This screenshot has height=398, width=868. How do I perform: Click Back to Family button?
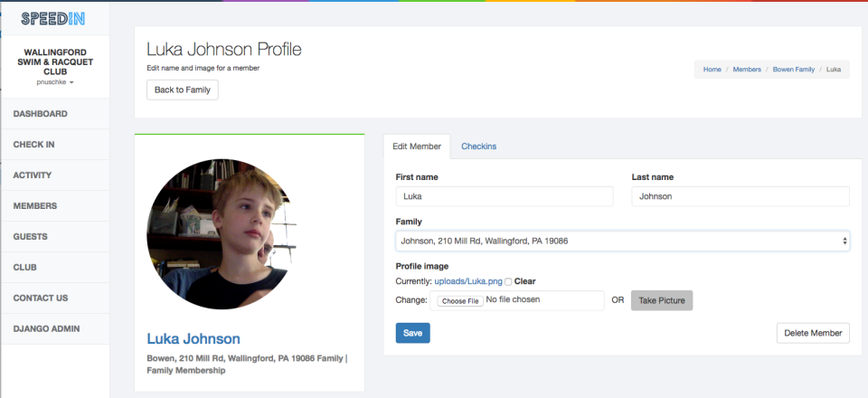183,90
